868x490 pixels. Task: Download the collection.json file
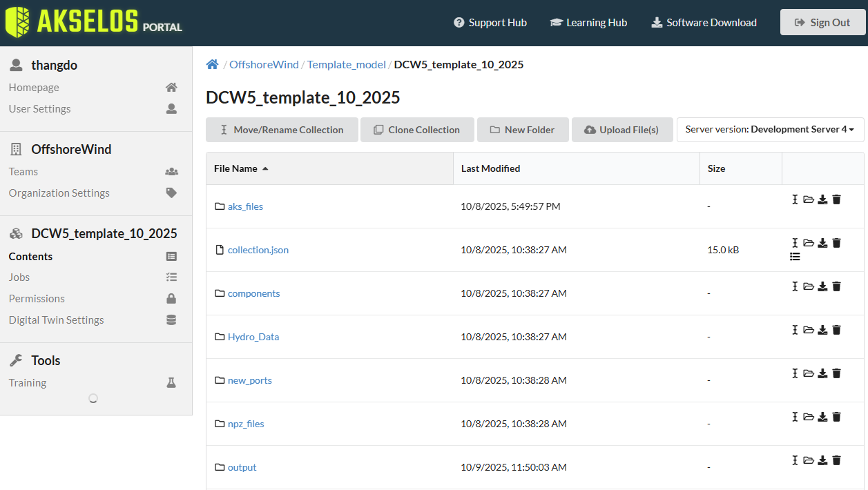pyautogui.click(x=822, y=243)
